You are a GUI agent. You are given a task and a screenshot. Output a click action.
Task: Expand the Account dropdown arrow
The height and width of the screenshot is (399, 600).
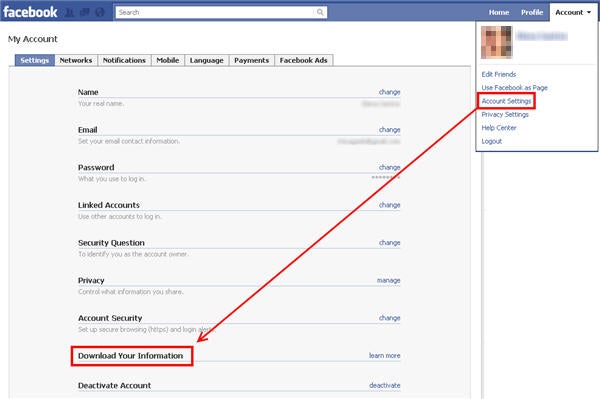point(589,12)
